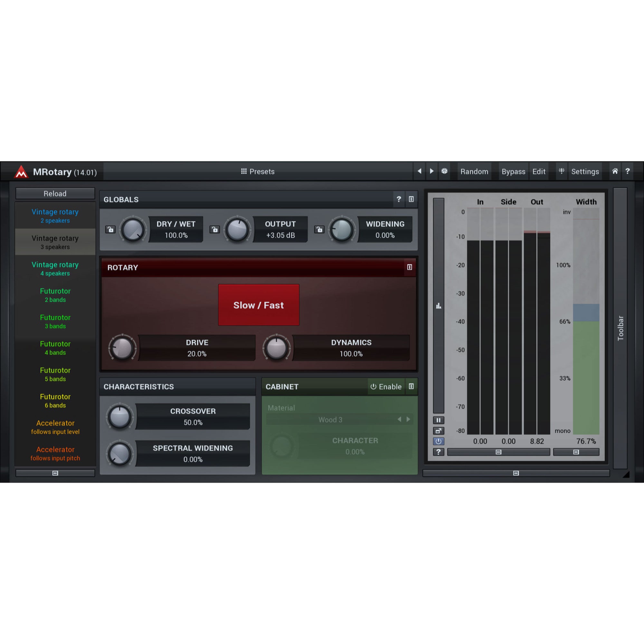Click the icon left of Settings

click(562, 171)
